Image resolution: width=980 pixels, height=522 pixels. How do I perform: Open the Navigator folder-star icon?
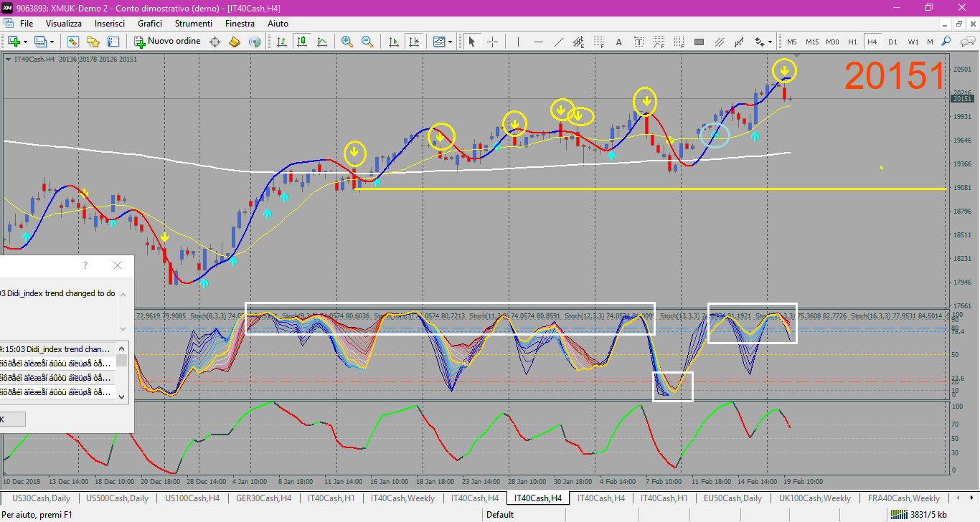pyautogui.click(x=93, y=42)
